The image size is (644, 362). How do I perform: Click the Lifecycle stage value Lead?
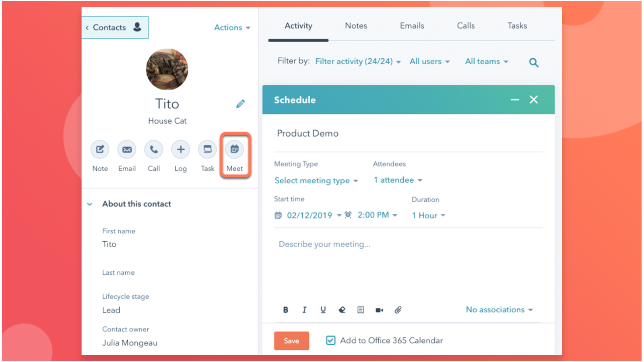point(111,310)
